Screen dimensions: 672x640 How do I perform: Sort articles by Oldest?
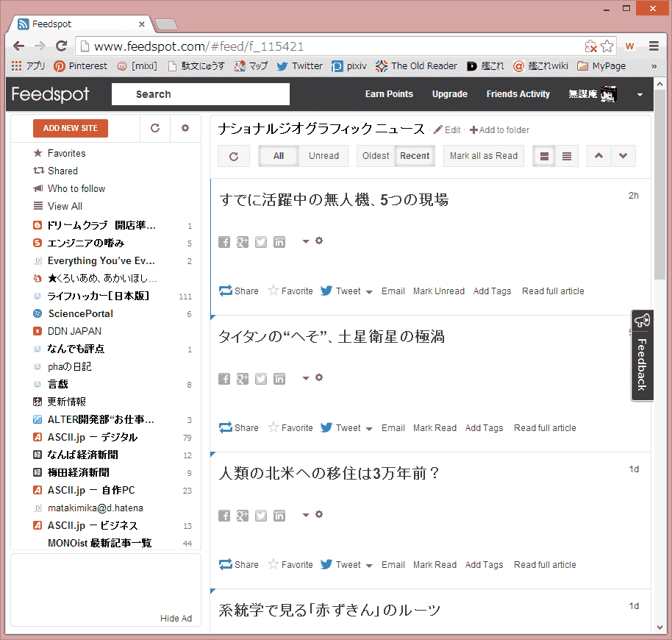[376, 156]
